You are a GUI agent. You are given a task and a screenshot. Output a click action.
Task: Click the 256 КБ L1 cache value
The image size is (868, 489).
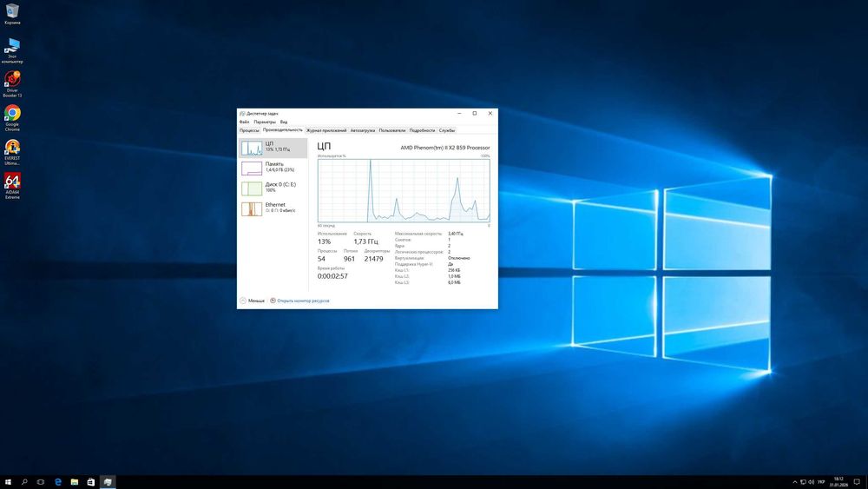coord(454,270)
